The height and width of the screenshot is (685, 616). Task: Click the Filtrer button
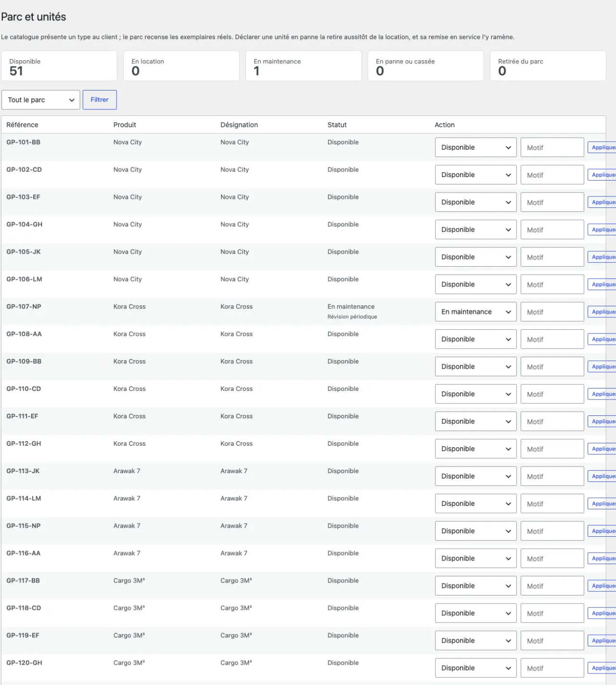coord(100,100)
